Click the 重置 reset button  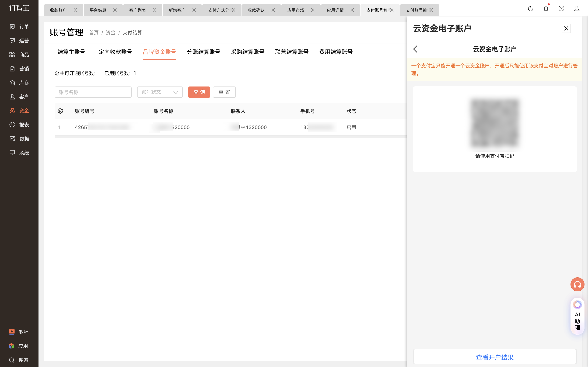[224, 92]
